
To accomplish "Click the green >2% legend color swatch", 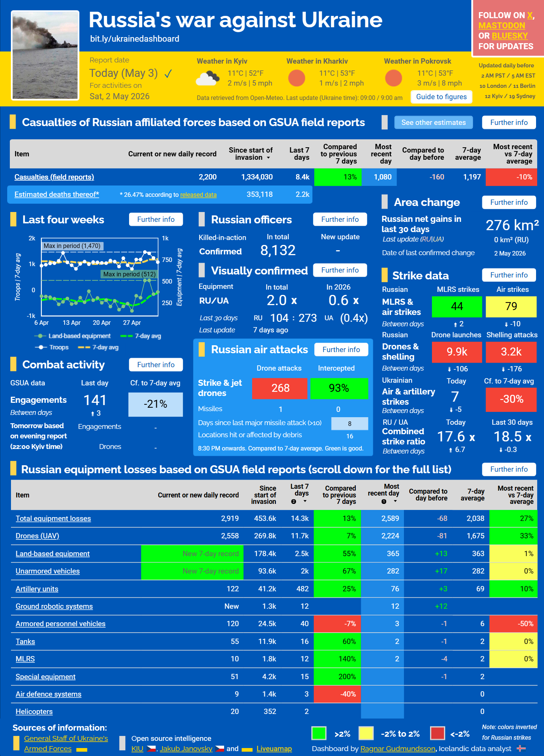I will click(x=319, y=733).
